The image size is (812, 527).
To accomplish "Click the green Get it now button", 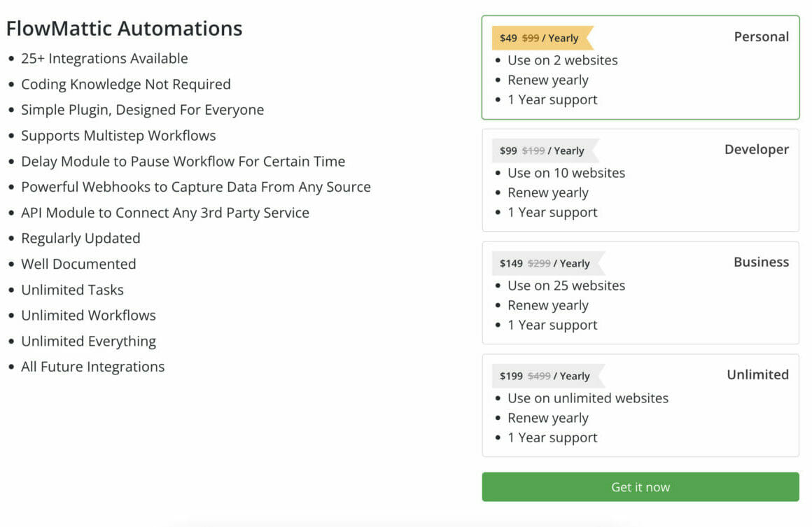I will click(x=640, y=486).
